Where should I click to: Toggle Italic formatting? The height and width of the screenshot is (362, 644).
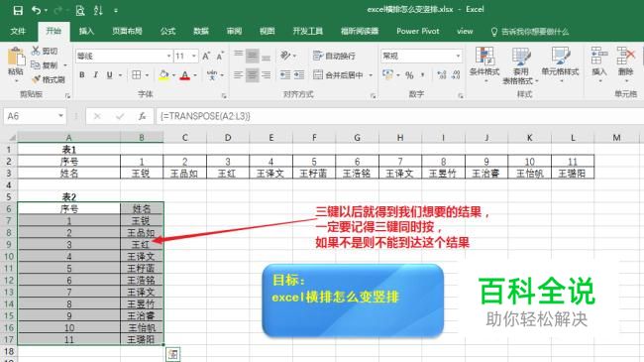point(95,74)
